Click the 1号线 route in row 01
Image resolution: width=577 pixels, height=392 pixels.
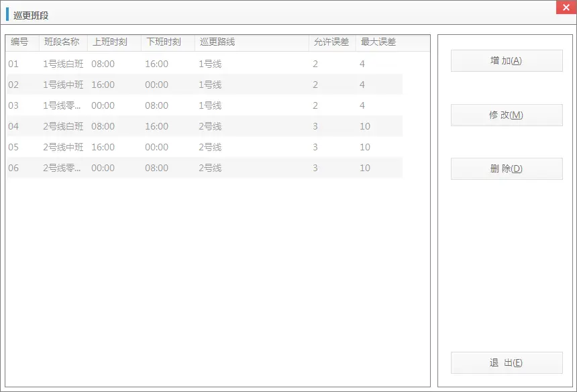[x=210, y=64]
